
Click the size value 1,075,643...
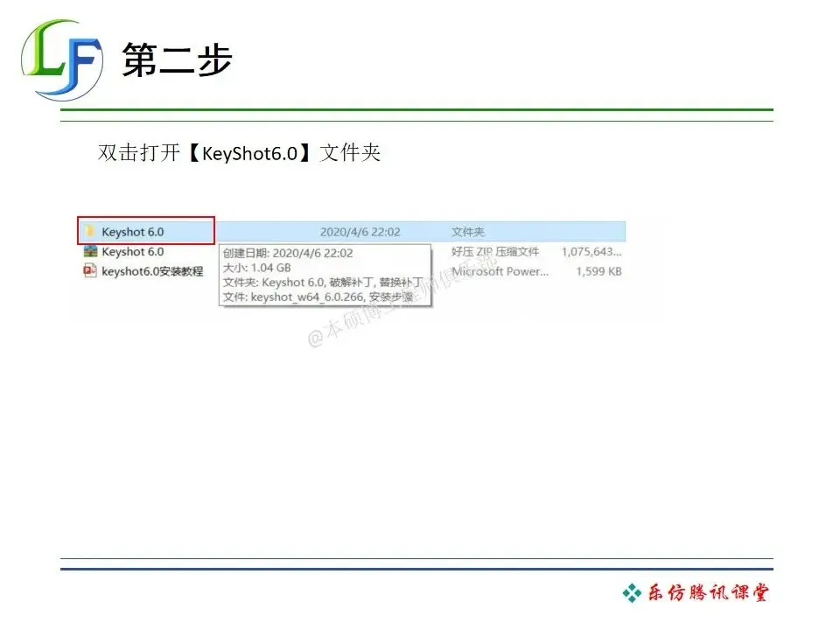(x=591, y=251)
